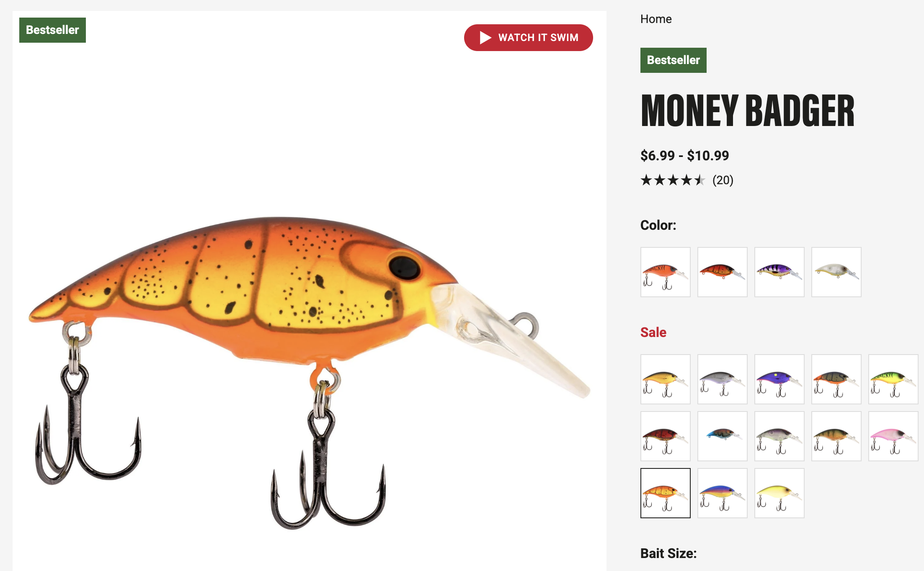Choose the dark red craw sale lure
This screenshot has width=924, height=571.
click(x=665, y=436)
